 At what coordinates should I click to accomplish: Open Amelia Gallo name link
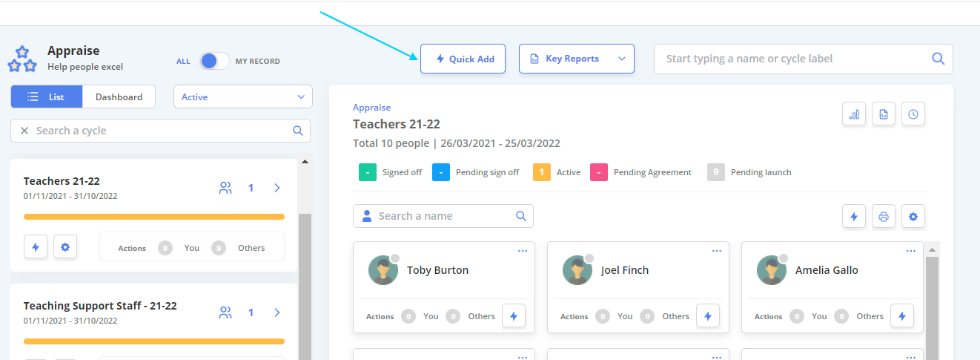coord(827,270)
